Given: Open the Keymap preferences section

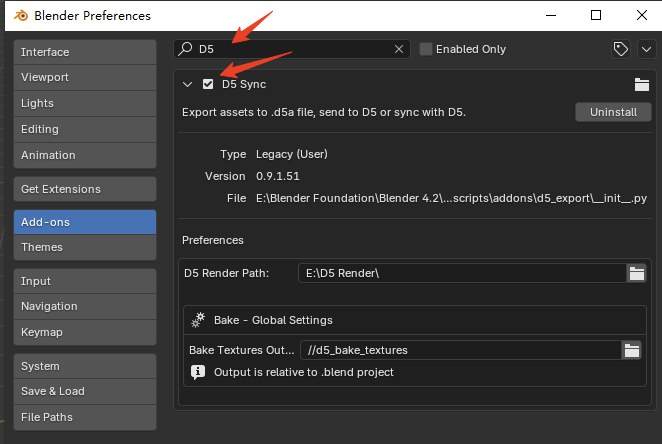Looking at the screenshot, I should [85, 333].
